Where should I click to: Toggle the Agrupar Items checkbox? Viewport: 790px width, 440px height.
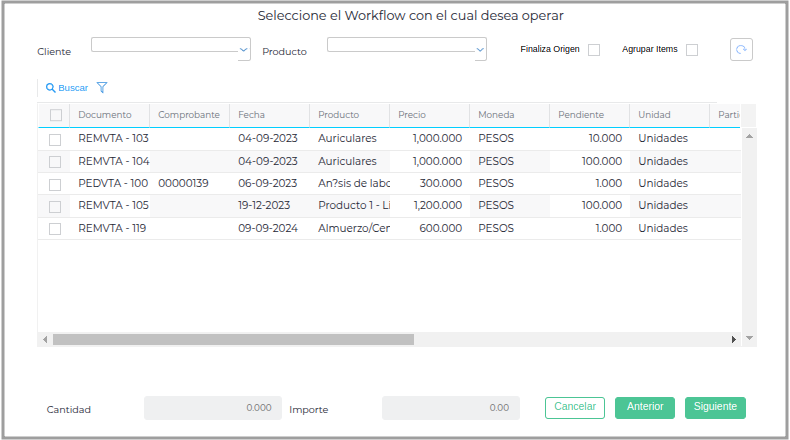(692, 50)
